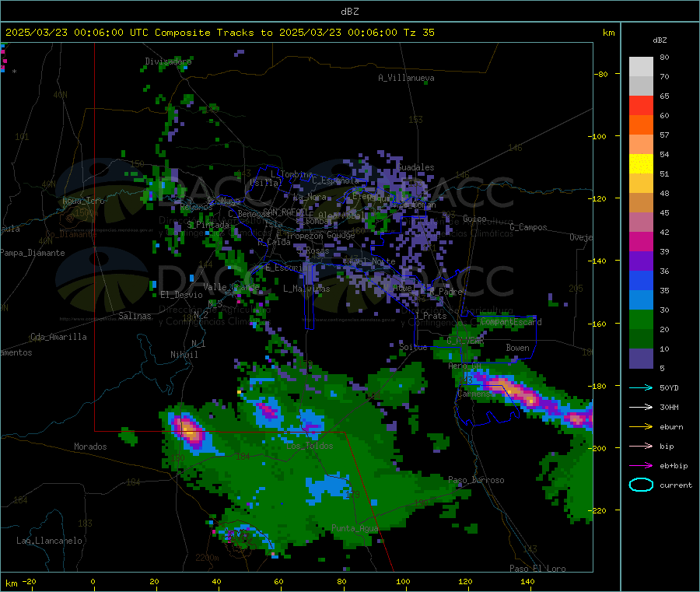Image resolution: width=700 pixels, height=592 pixels.
Task: Select the slate purple 10-5 dBZ swatch
Action: [641, 359]
